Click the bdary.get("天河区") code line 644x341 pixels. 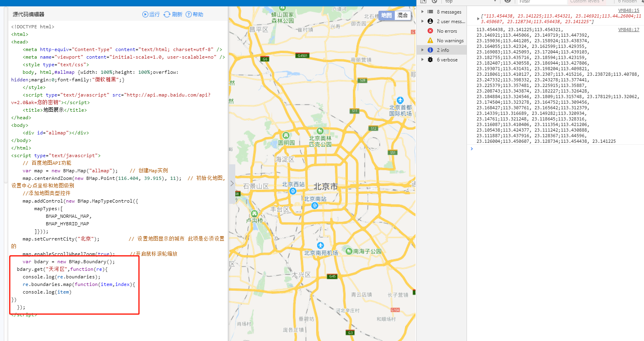point(62,269)
